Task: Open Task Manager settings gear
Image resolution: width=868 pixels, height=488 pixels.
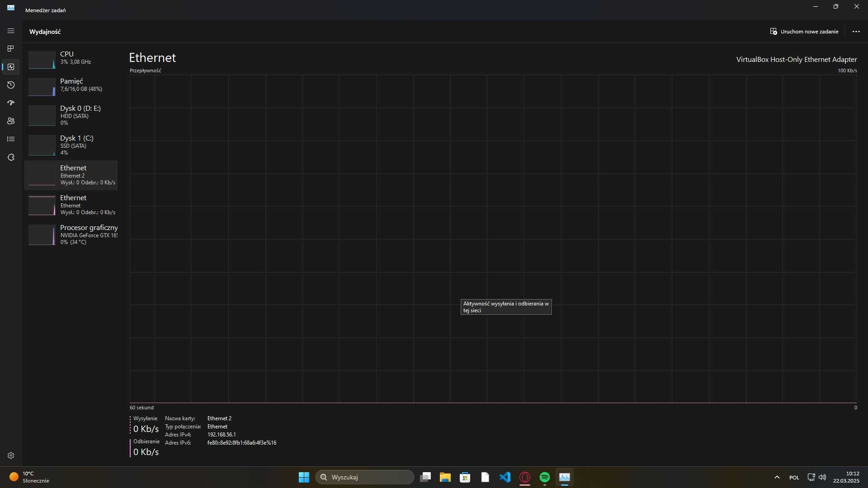Action: (11, 455)
